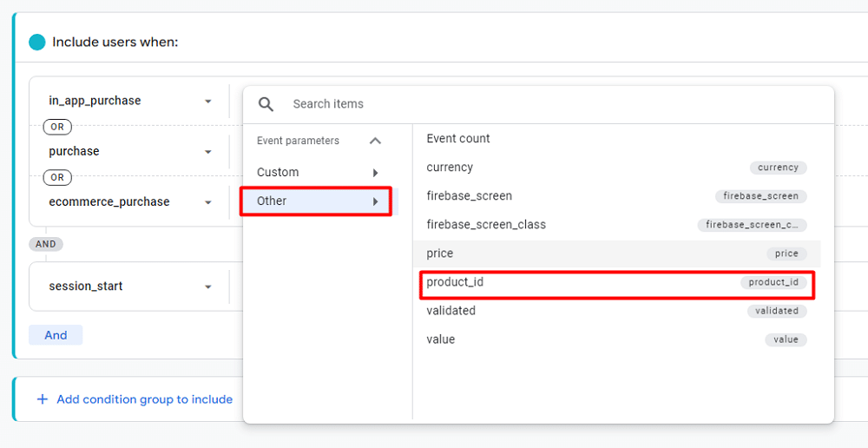868x448 pixels.
Task: Select the Event count option
Action: pyautogui.click(x=458, y=139)
